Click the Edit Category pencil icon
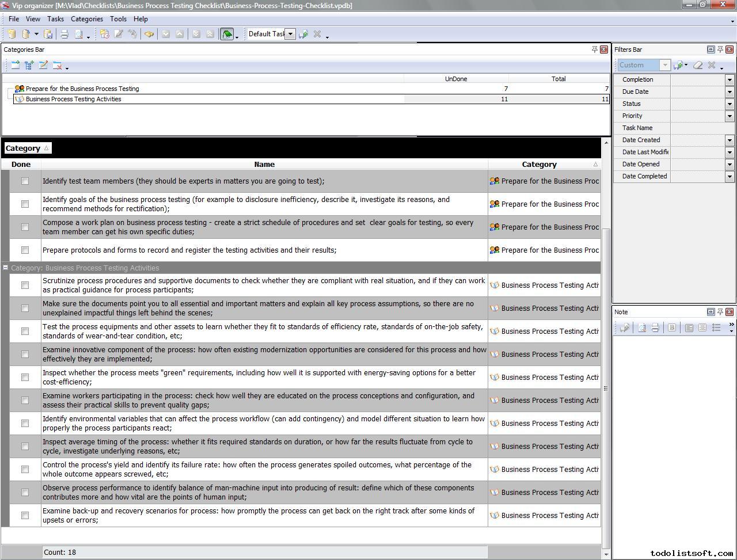This screenshot has height=560, width=737. pos(43,66)
